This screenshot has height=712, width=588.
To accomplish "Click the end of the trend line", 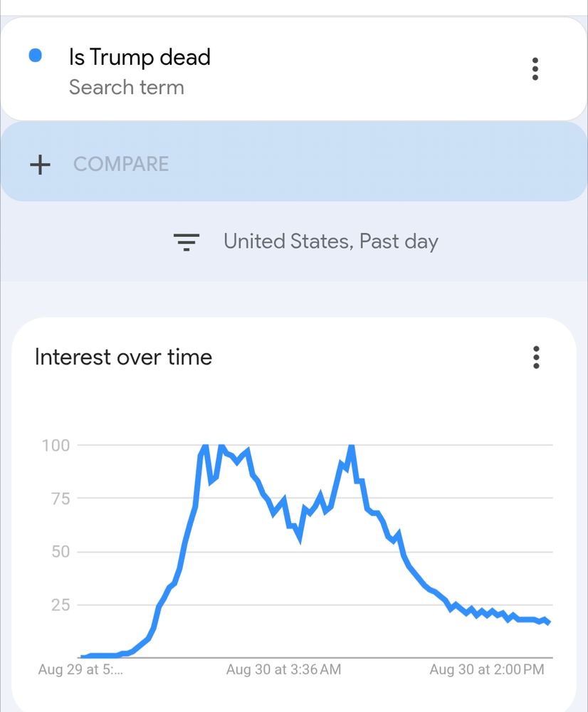I will [549, 622].
